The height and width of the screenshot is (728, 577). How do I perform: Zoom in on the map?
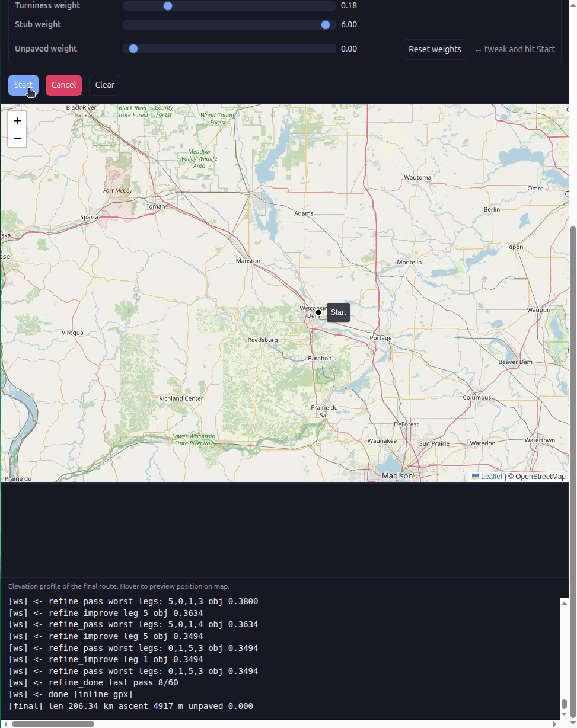coord(17,120)
